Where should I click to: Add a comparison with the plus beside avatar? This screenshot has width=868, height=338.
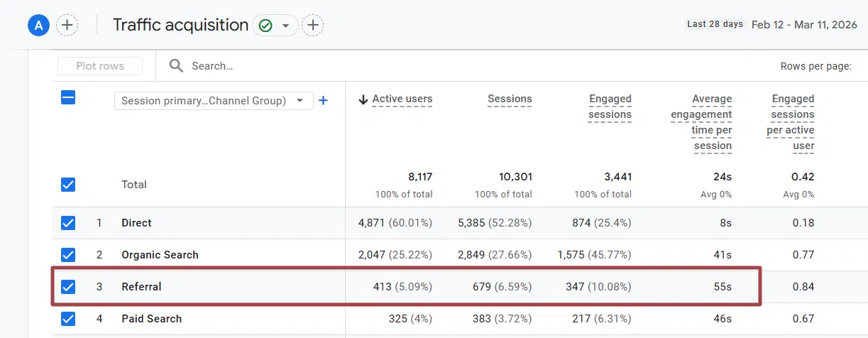coord(67,26)
